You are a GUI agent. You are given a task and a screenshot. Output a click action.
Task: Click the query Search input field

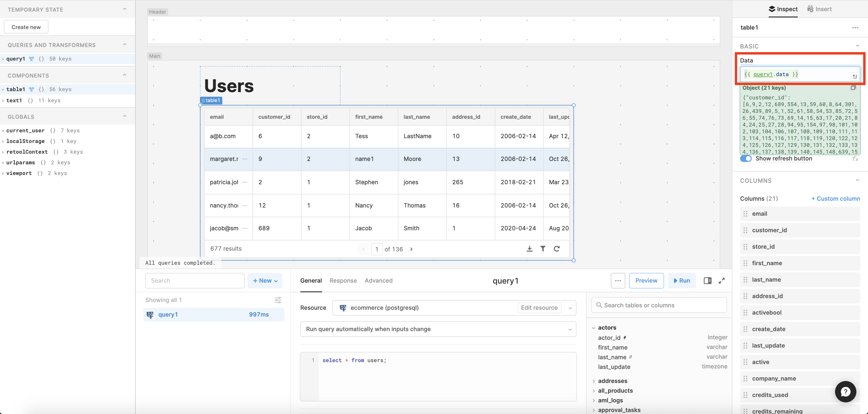point(195,280)
